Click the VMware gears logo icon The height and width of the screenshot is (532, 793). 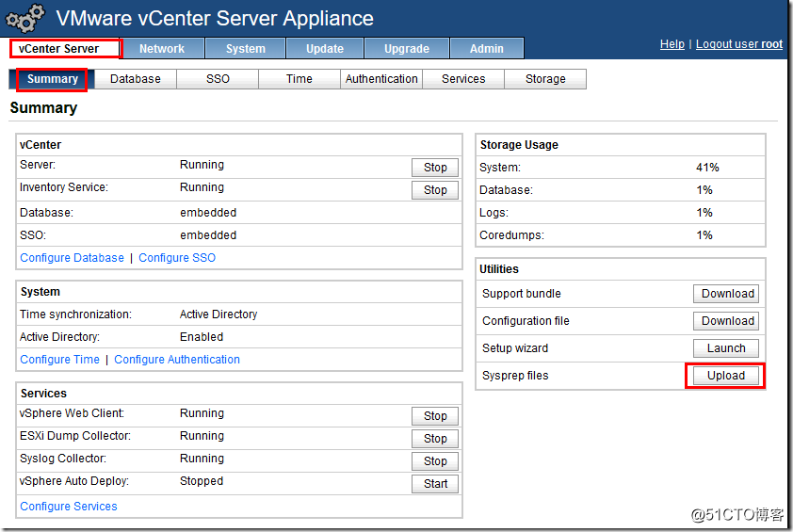24,18
